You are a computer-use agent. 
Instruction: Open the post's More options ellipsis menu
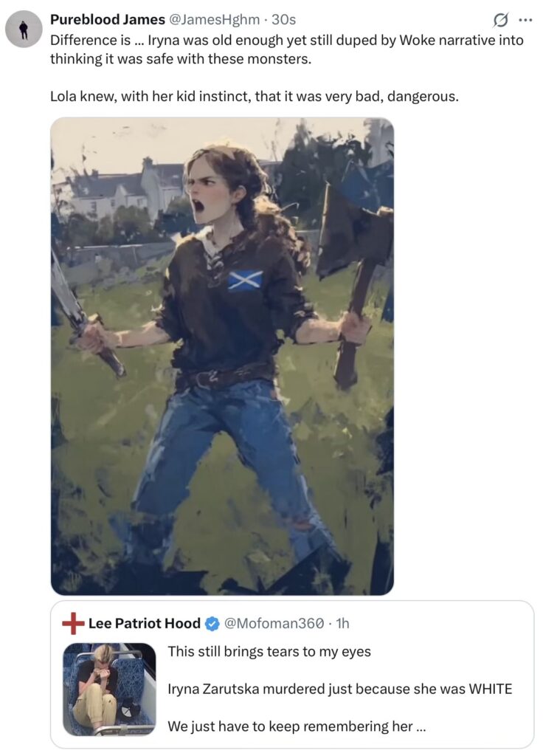[525, 20]
